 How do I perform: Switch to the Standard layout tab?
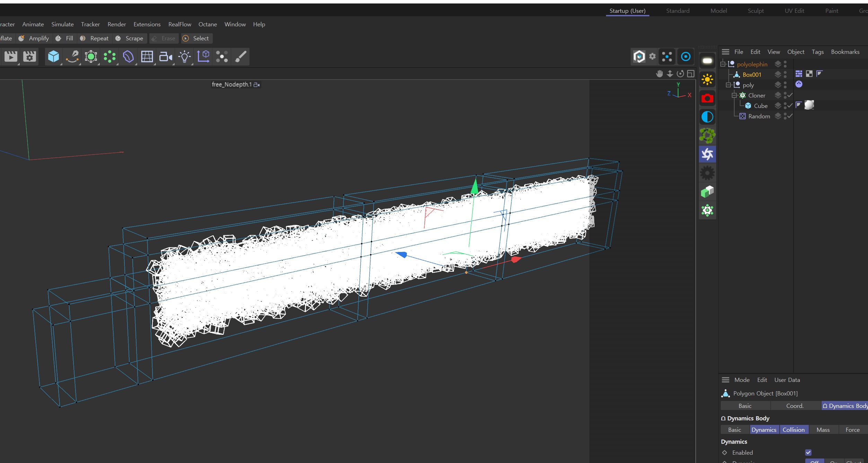(677, 11)
